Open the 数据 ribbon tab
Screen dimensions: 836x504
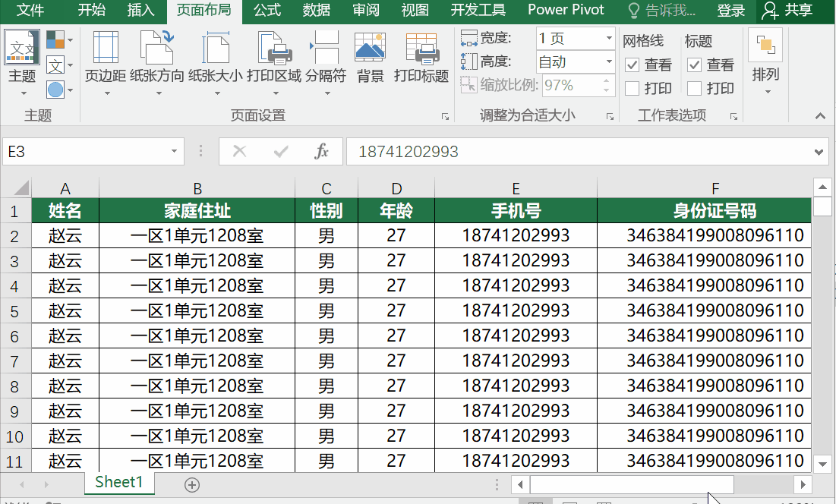316,11
